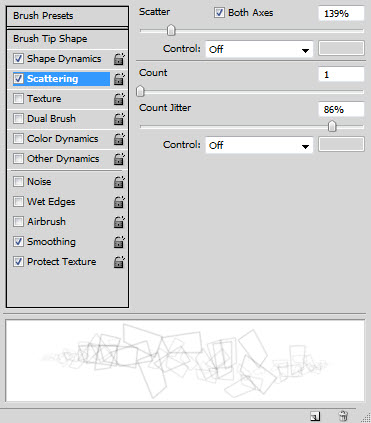The width and height of the screenshot is (371, 423).
Task: Create a new brush preset icon
Action: click(315, 416)
